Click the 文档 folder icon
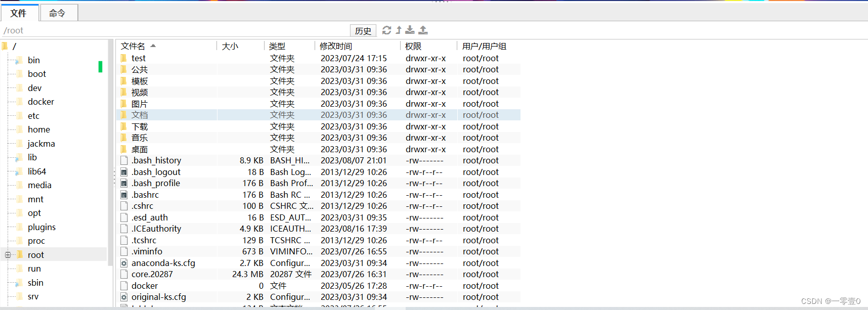Viewport: 868px width, 310px height. pos(124,115)
